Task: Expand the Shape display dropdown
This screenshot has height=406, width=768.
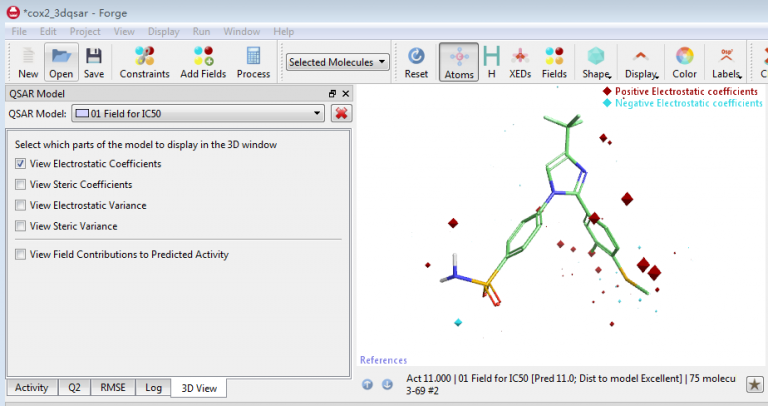Action: pyautogui.click(x=596, y=62)
